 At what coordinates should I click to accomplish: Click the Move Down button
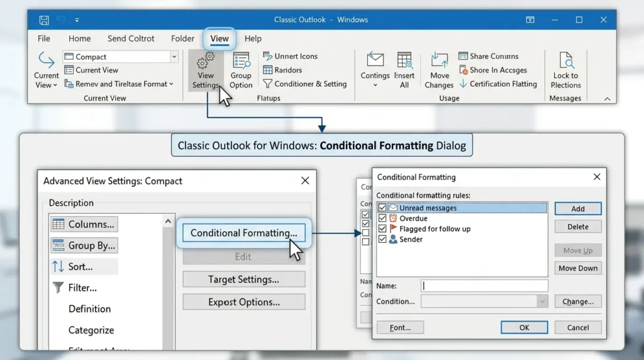578,268
